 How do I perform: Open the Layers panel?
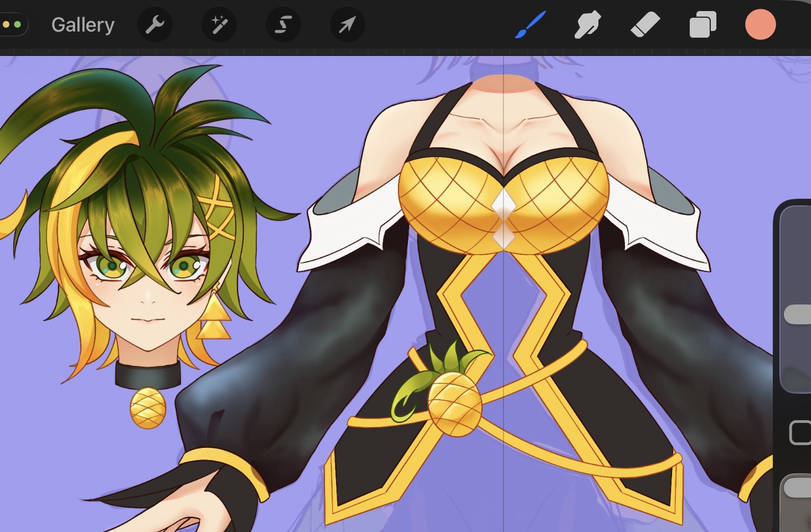pyautogui.click(x=702, y=25)
